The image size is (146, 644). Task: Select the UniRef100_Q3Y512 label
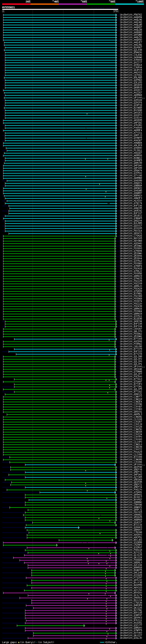[131, 261]
